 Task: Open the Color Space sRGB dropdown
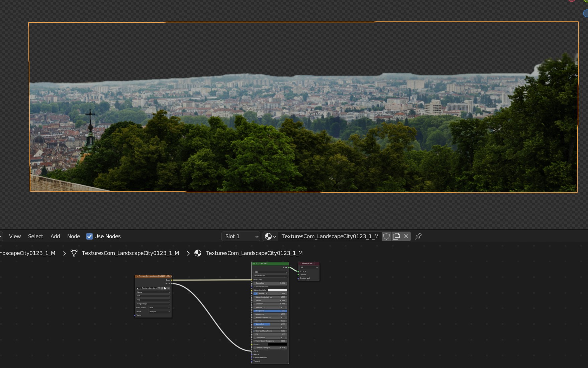159,307
